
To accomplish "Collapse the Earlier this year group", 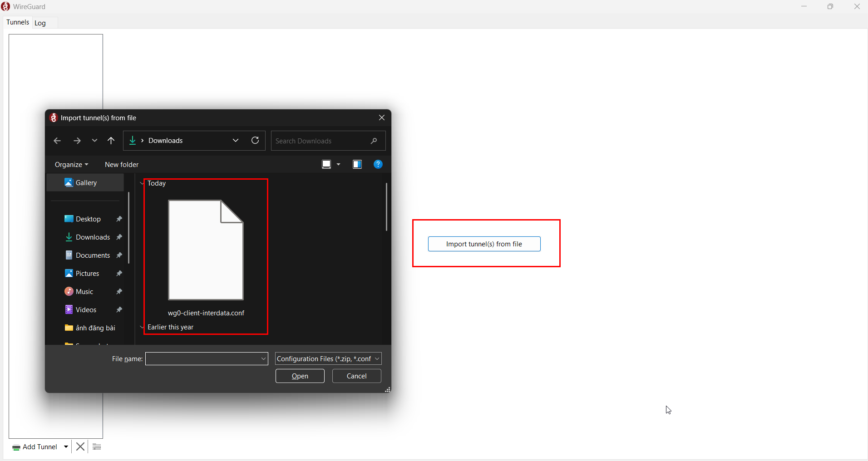I will 142,327.
